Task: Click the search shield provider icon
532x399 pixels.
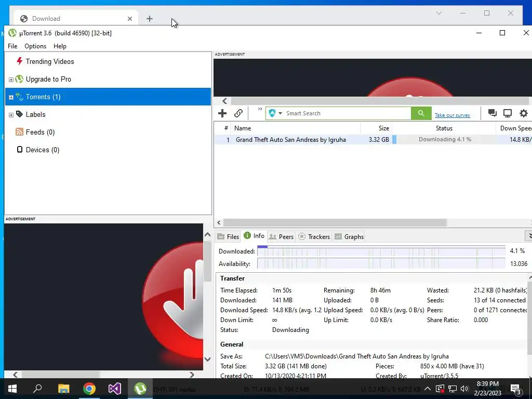Action: coord(272,113)
